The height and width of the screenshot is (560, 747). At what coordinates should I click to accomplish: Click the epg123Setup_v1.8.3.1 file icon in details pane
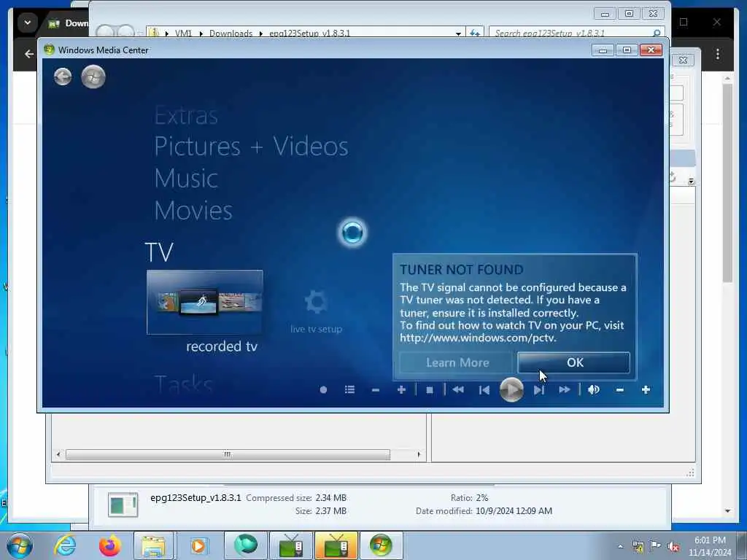[123, 505]
